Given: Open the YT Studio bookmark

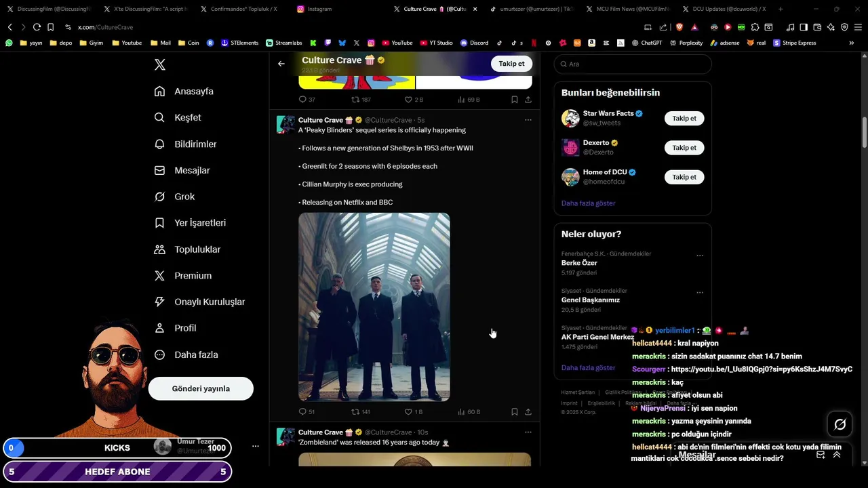Looking at the screenshot, I should (436, 43).
